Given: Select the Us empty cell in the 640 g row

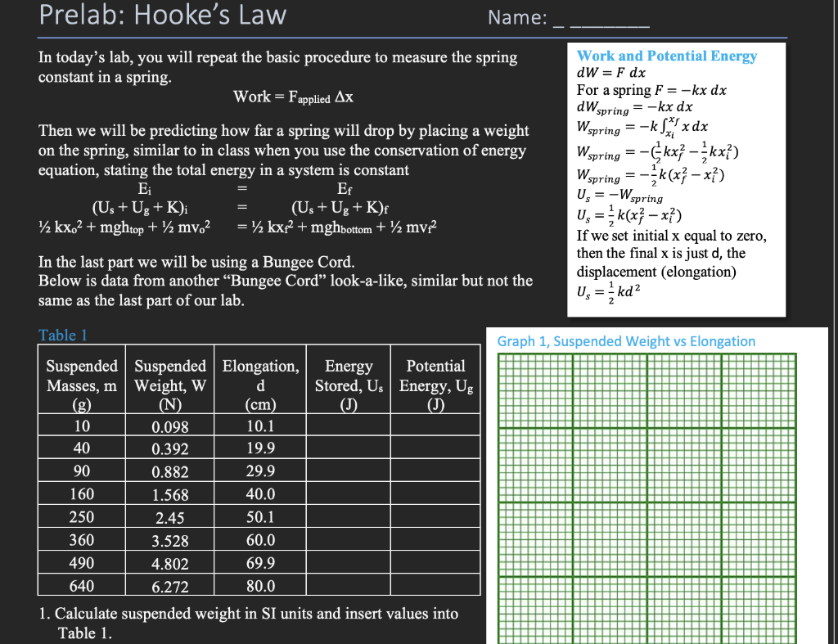Looking at the screenshot, I should (x=348, y=586).
